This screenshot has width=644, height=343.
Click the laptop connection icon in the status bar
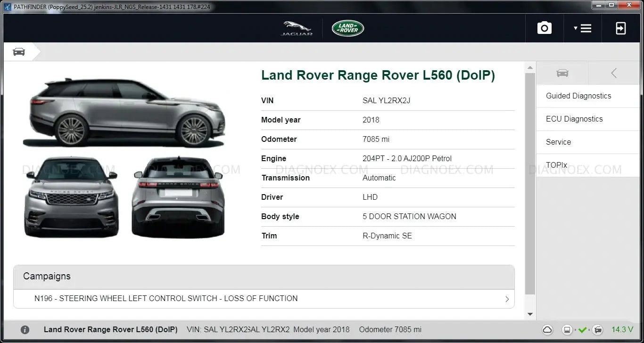(566, 330)
